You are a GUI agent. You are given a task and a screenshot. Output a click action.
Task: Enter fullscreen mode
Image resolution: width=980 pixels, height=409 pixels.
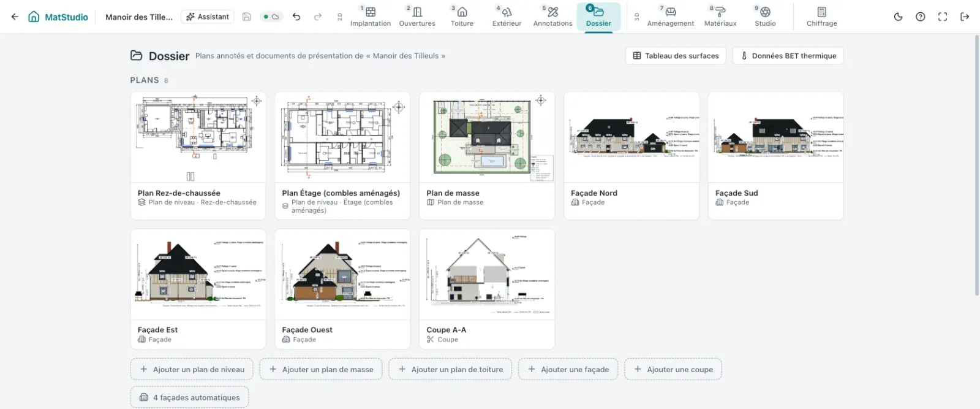coord(943,17)
